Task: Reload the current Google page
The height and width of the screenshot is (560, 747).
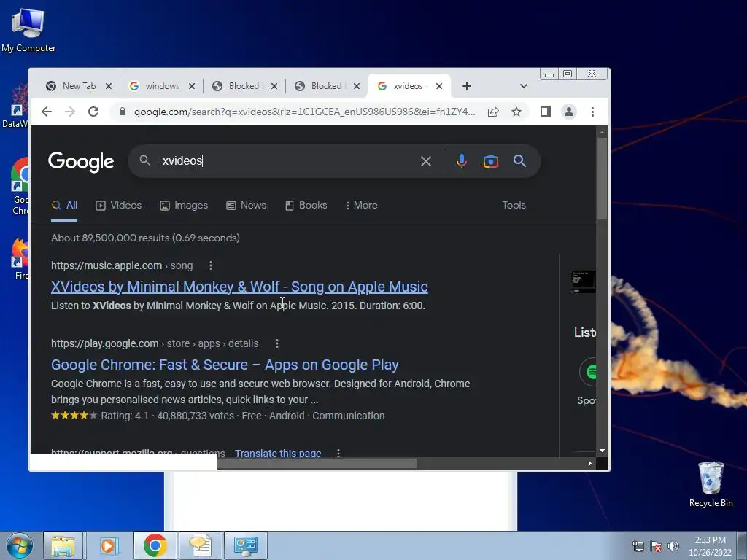Action: coord(93,112)
